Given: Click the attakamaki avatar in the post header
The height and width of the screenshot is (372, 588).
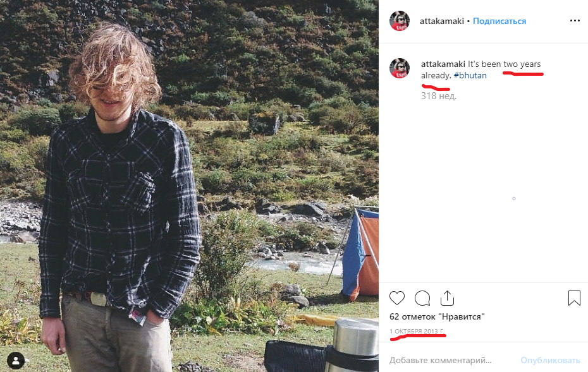Looking at the screenshot, I should click(399, 21).
